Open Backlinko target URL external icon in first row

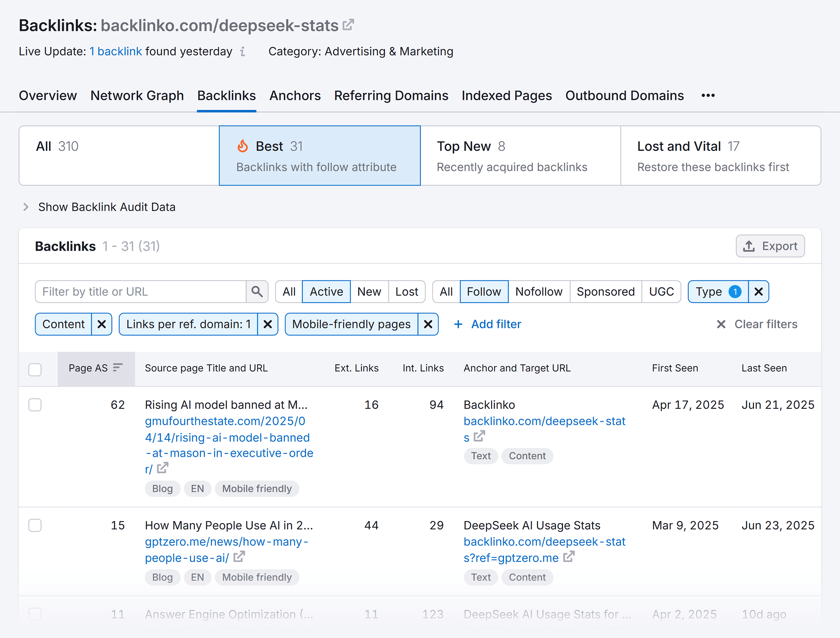point(479,436)
